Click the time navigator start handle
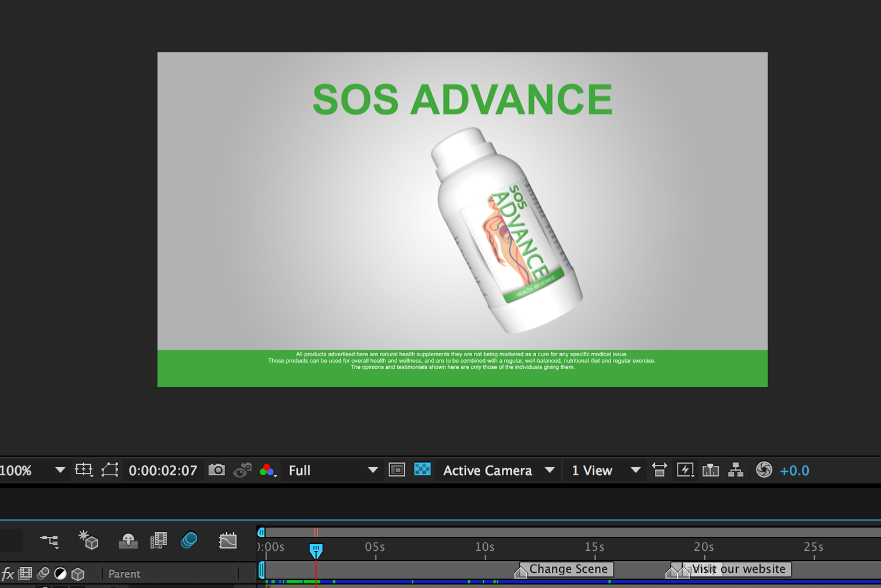 click(x=261, y=532)
